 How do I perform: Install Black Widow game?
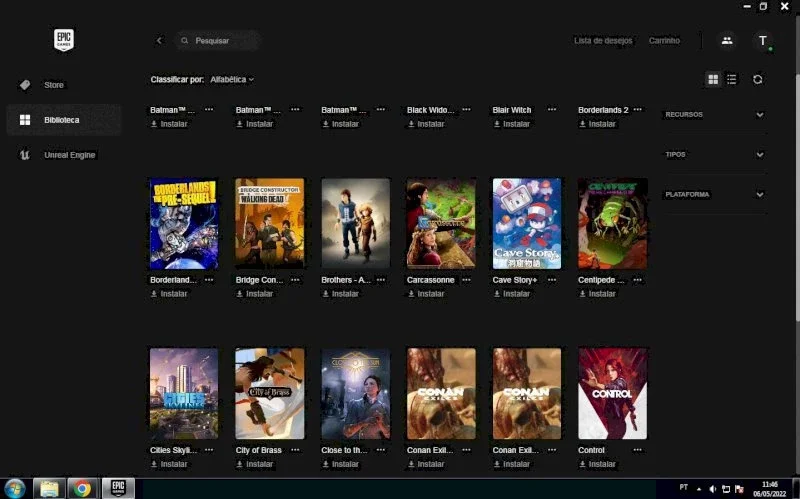tap(426, 124)
